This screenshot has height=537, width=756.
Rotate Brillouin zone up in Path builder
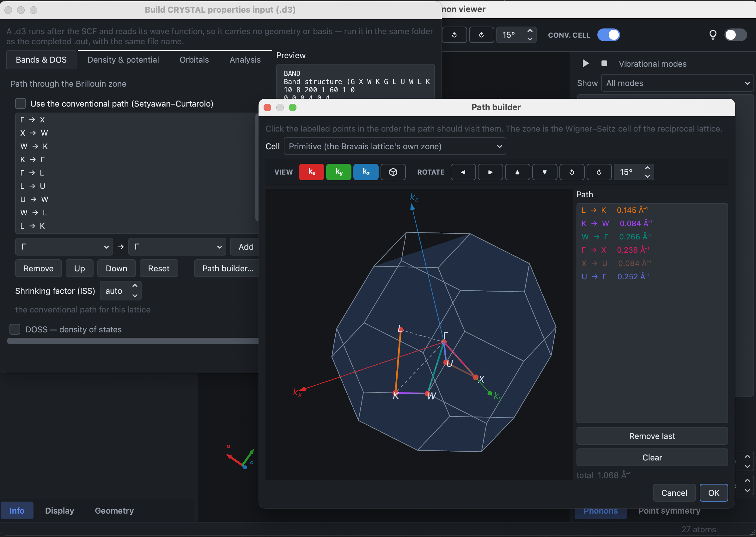click(517, 172)
